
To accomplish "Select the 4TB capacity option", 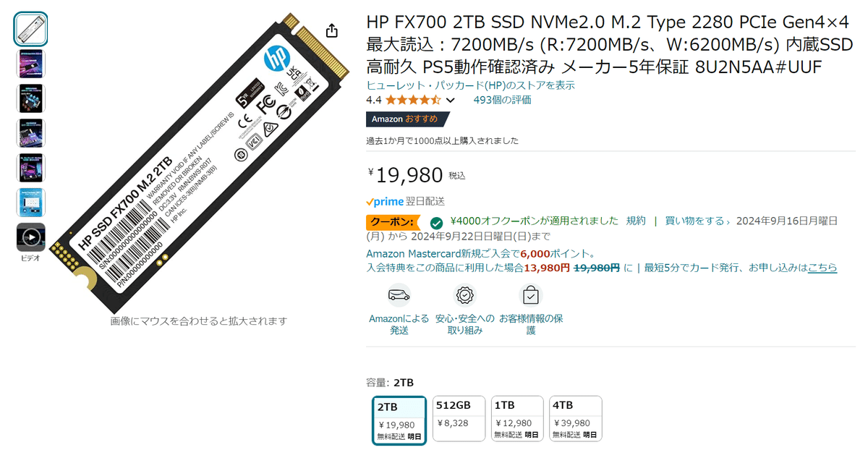I will click(575, 418).
